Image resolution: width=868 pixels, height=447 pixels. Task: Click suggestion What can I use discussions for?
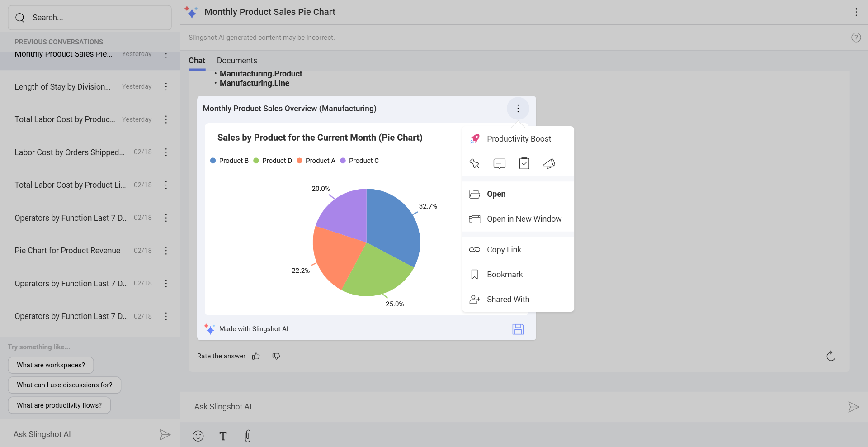click(x=65, y=385)
